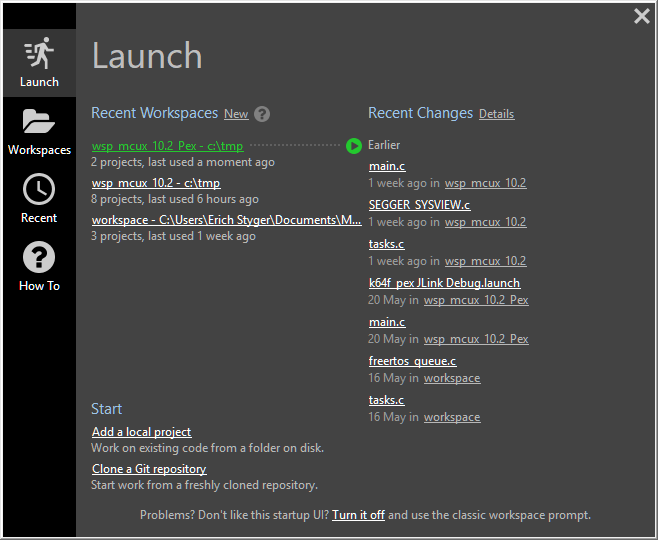Open the wsp_mcux_10.2 - c:\tmp workspace
The width and height of the screenshot is (658, 540).
click(156, 183)
